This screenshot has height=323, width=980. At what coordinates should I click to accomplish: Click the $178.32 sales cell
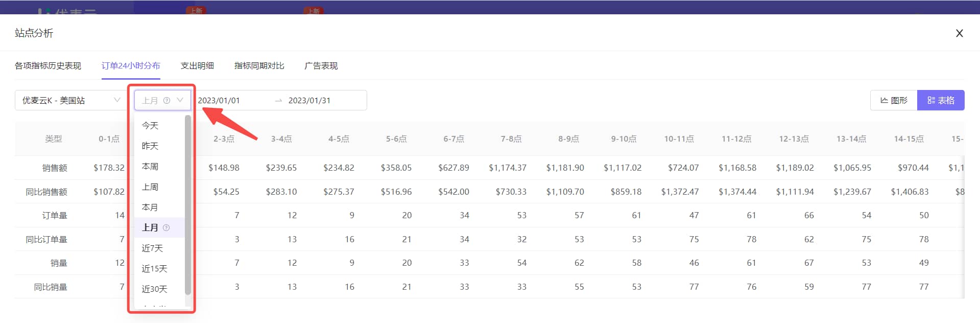tap(109, 168)
